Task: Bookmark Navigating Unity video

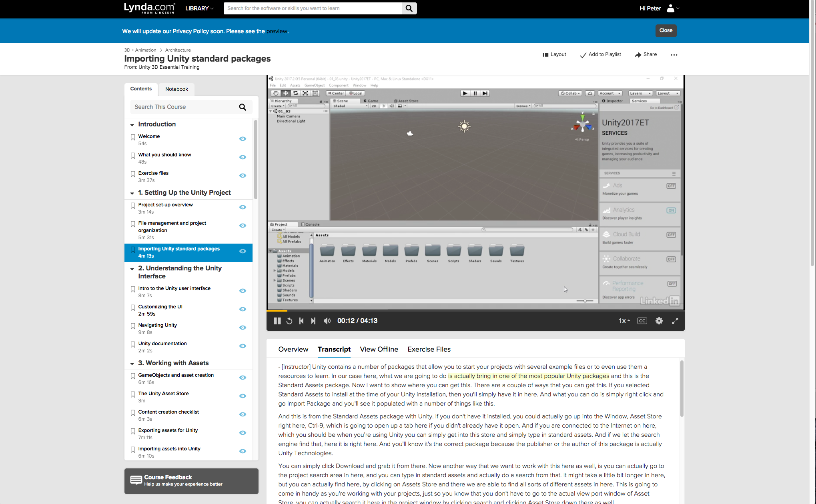Action: pyautogui.click(x=133, y=326)
